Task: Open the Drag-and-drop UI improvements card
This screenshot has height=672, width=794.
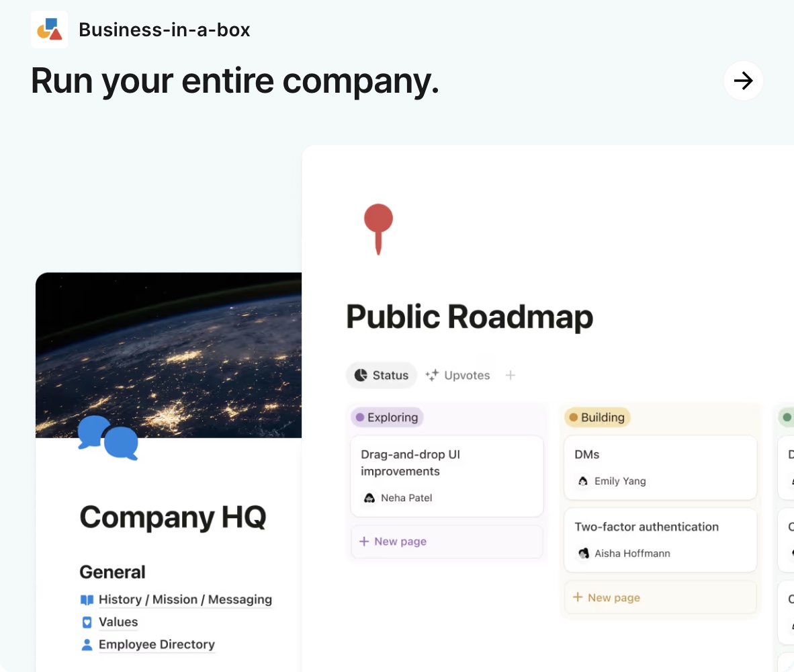Action: pyautogui.click(x=447, y=476)
